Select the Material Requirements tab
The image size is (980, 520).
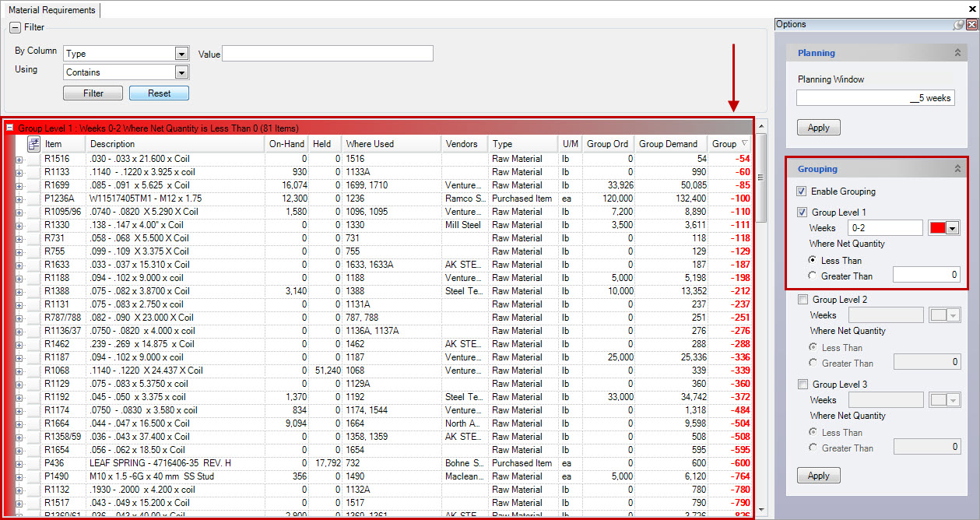51,10
